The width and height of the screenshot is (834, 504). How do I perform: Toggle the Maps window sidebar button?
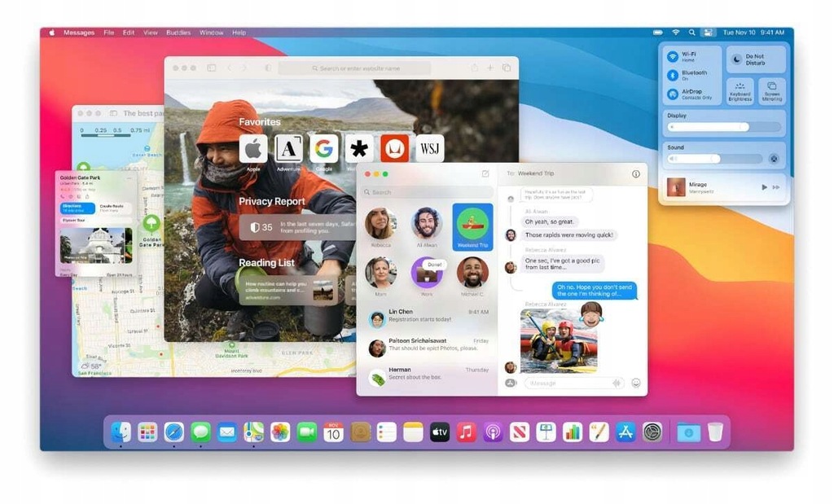(x=113, y=113)
